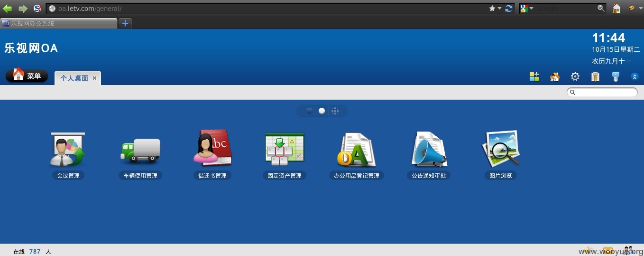644x256 pixels.
Task: Open 固定资产管理 fixed assets icon
Action: click(x=285, y=149)
